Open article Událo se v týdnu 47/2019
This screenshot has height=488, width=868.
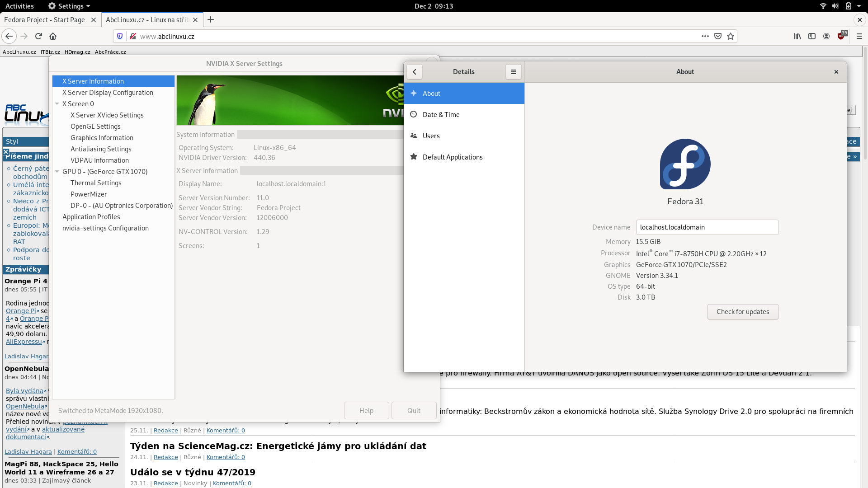193,472
